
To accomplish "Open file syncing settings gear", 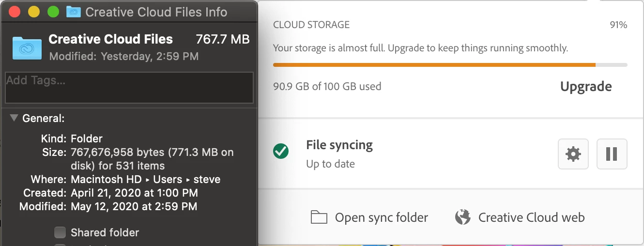I will pyautogui.click(x=573, y=154).
